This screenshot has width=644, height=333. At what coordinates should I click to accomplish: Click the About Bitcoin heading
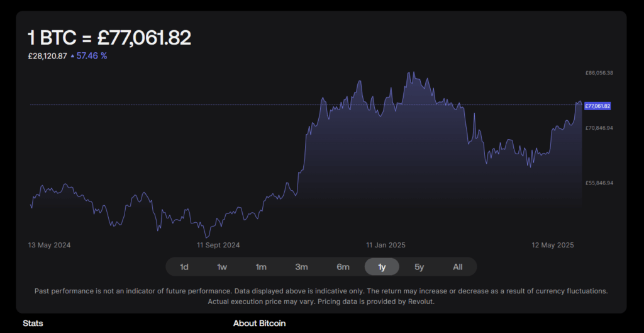pos(259,323)
